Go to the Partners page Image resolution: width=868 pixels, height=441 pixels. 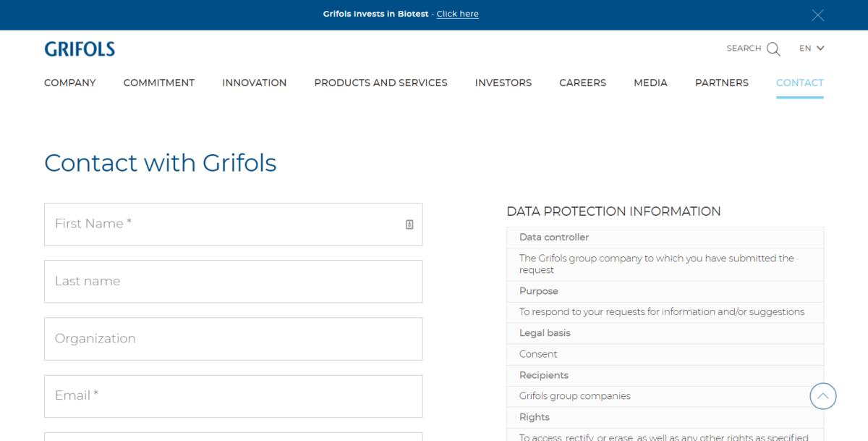click(x=722, y=83)
